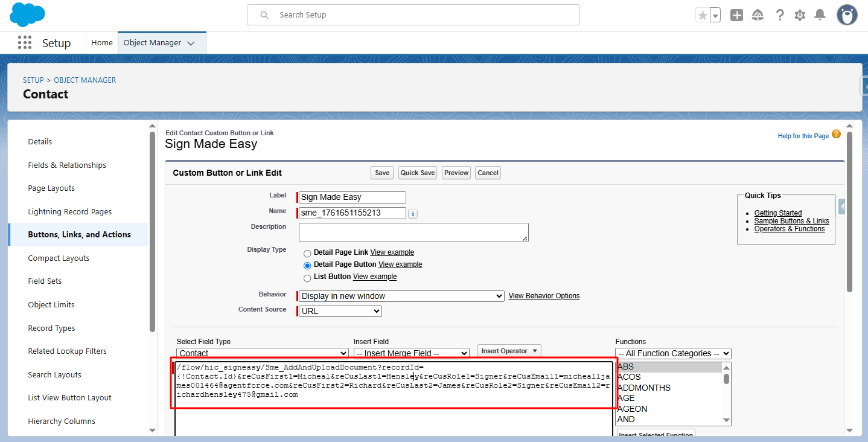
Task: Open the View Behavior Options link
Action: coord(544,296)
